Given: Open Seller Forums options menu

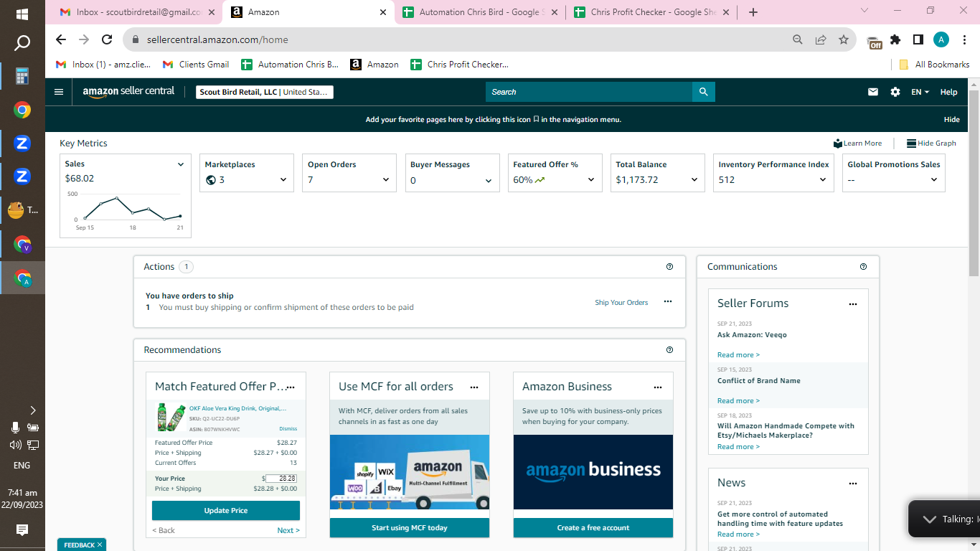Looking at the screenshot, I should [853, 304].
